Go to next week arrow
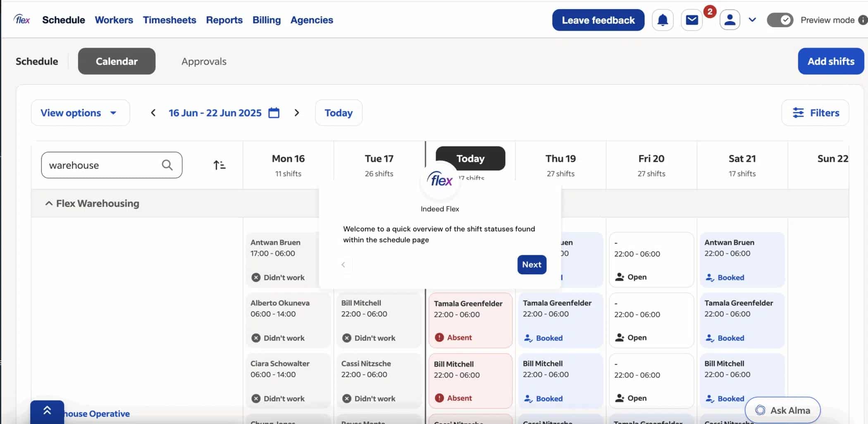The image size is (868, 424). (297, 113)
